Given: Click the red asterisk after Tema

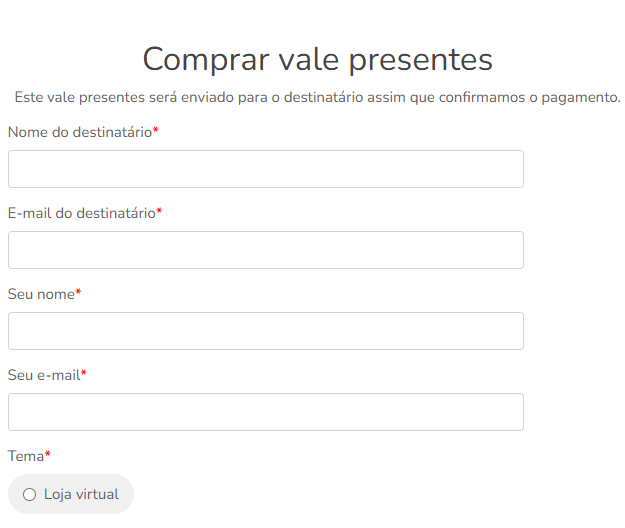Looking at the screenshot, I should (x=47, y=453).
